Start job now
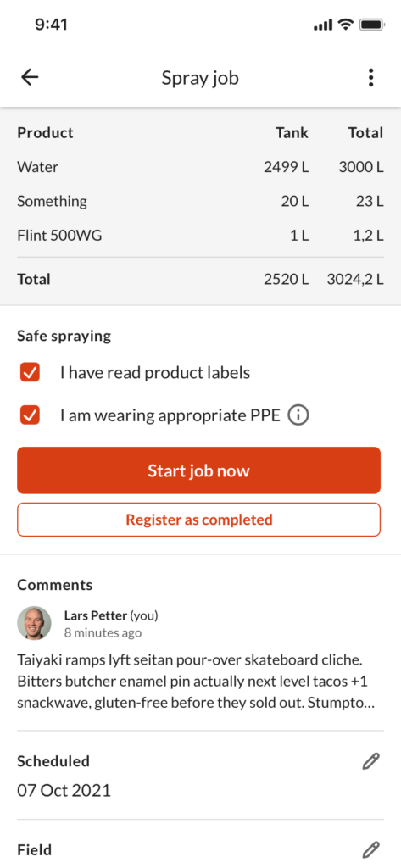The width and height of the screenshot is (401, 868). pos(199,470)
